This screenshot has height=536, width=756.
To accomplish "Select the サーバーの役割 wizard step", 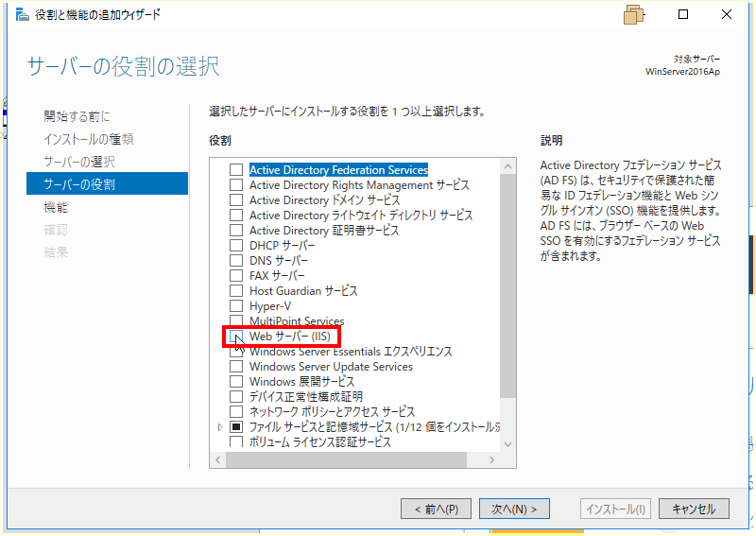I will (107, 183).
